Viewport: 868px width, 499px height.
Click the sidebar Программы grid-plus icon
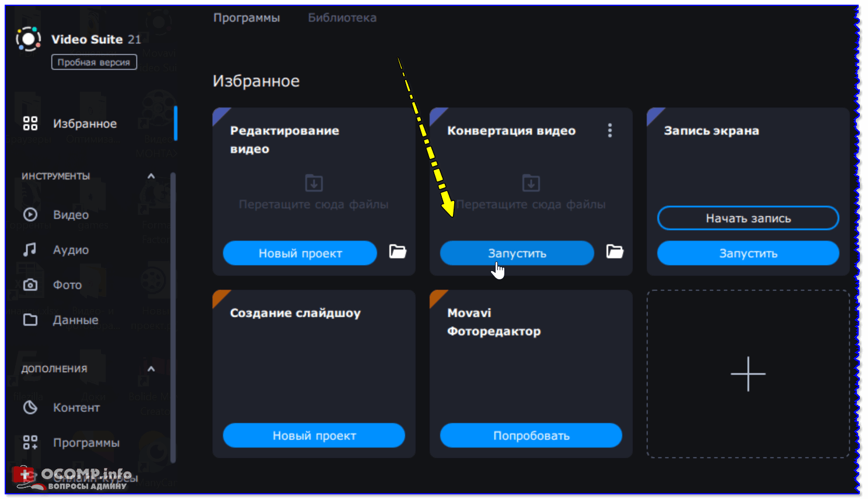click(30, 442)
